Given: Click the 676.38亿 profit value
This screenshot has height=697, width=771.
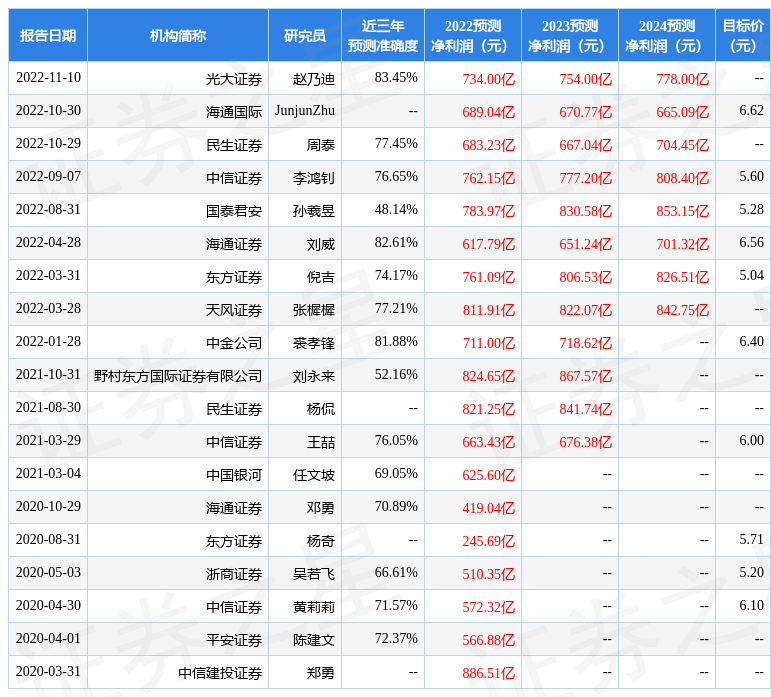Looking at the screenshot, I should (x=585, y=442).
